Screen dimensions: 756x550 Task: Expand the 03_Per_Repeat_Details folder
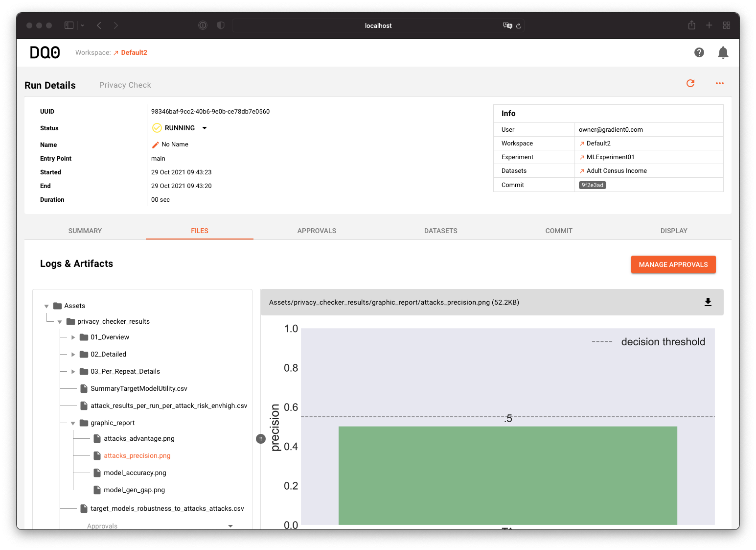tap(73, 372)
